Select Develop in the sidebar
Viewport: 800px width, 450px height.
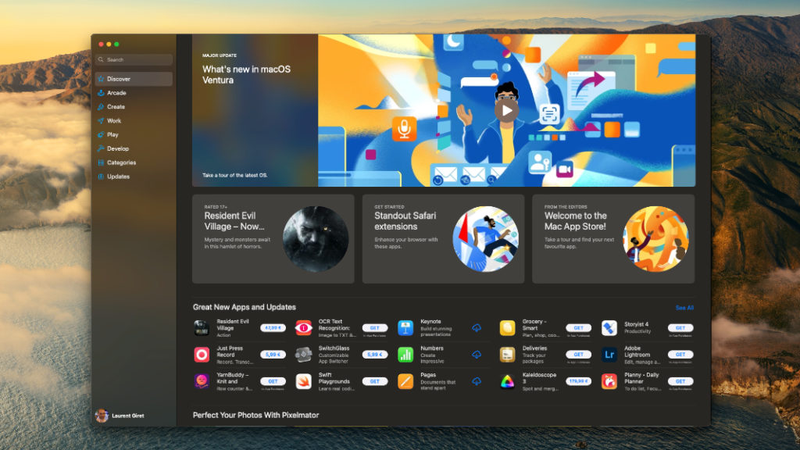point(134,148)
